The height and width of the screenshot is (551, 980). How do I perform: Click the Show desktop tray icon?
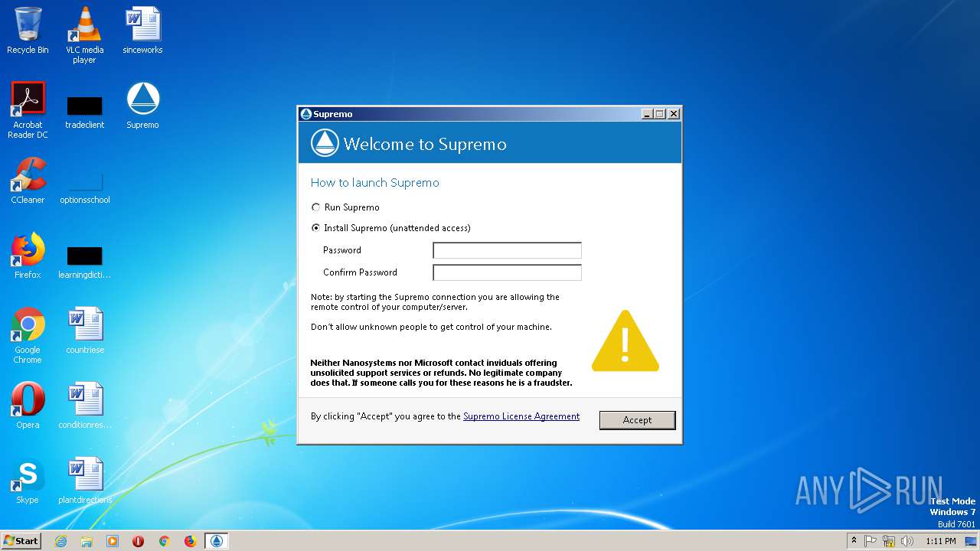[x=971, y=541]
